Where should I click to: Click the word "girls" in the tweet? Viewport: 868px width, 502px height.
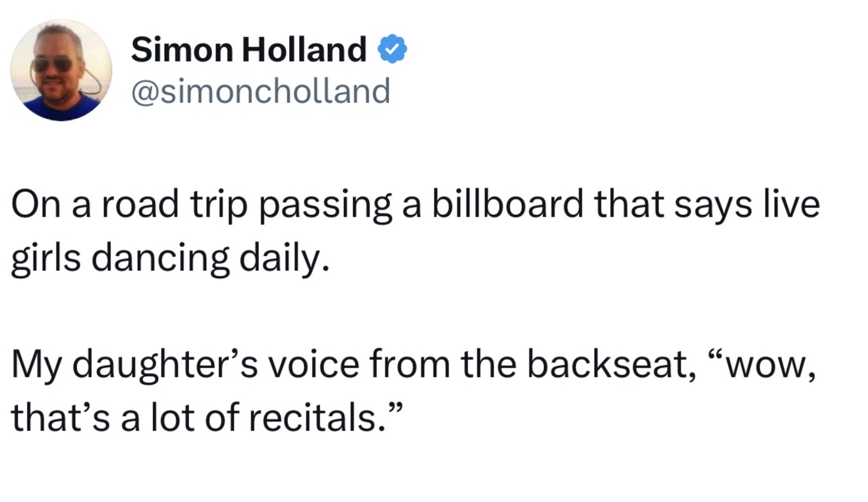tap(46, 258)
